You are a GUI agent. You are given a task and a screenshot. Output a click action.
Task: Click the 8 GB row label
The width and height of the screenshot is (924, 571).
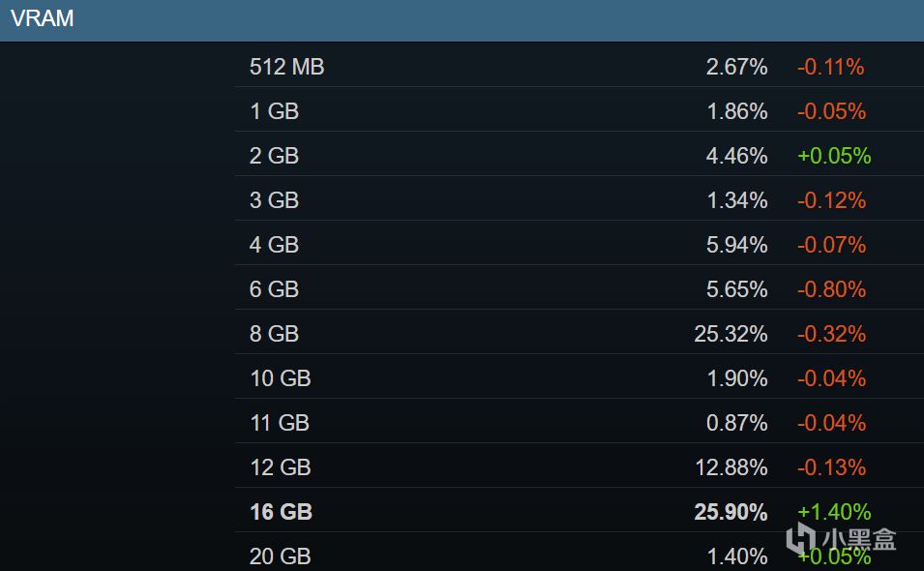274,334
